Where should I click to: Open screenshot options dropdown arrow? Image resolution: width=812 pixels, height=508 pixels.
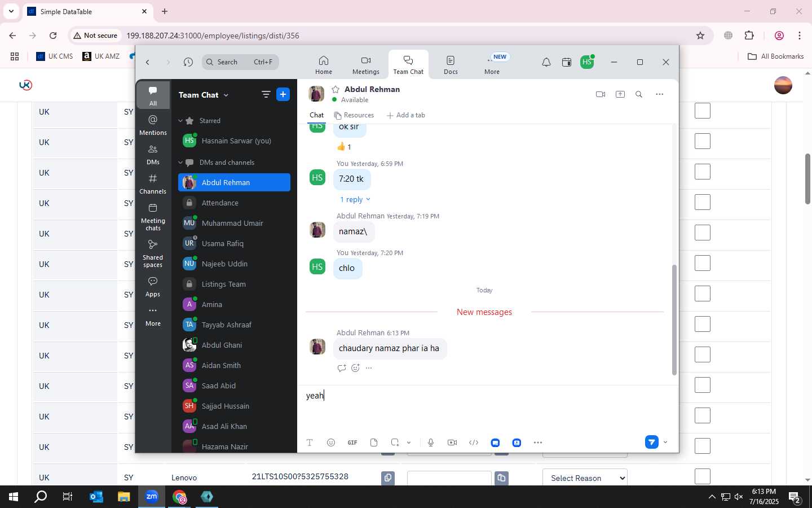pyautogui.click(x=409, y=443)
